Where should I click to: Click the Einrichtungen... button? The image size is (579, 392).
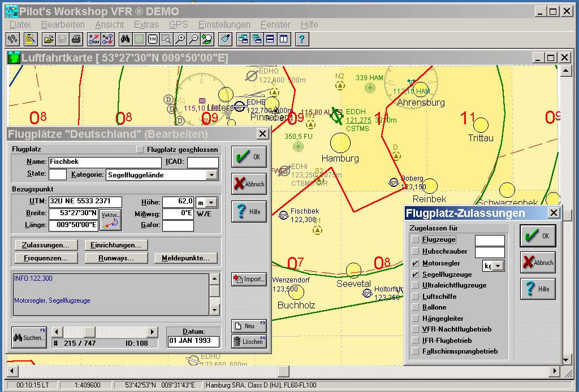coord(116,245)
